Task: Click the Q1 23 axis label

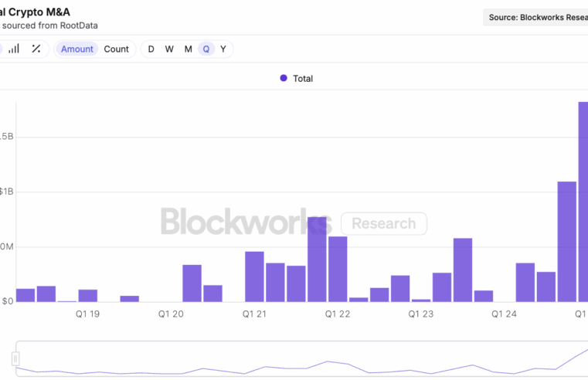Action: click(421, 314)
